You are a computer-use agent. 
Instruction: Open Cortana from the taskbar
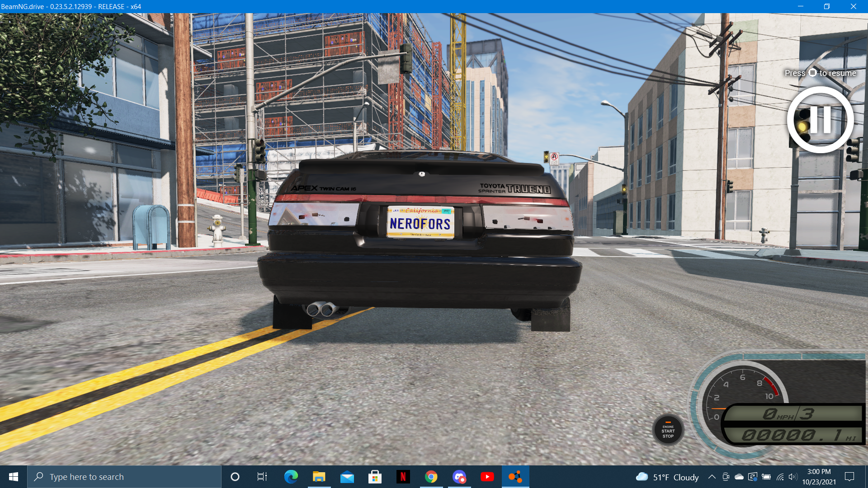pyautogui.click(x=235, y=477)
